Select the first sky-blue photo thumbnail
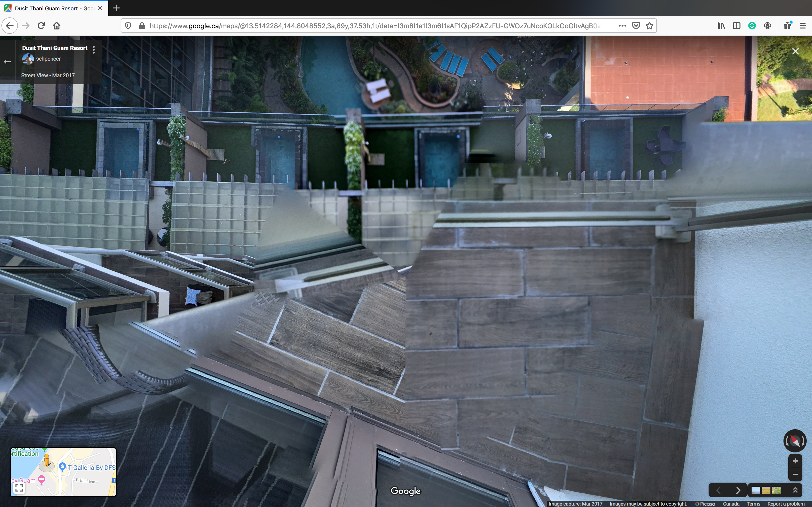 [x=756, y=490]
